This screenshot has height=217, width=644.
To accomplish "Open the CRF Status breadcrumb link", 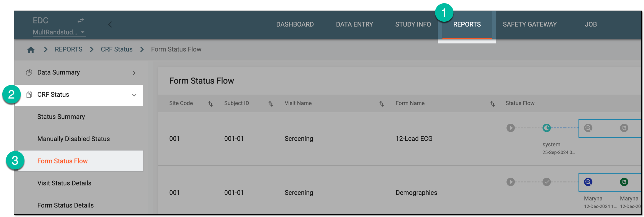I will click(x=116, y=49).
